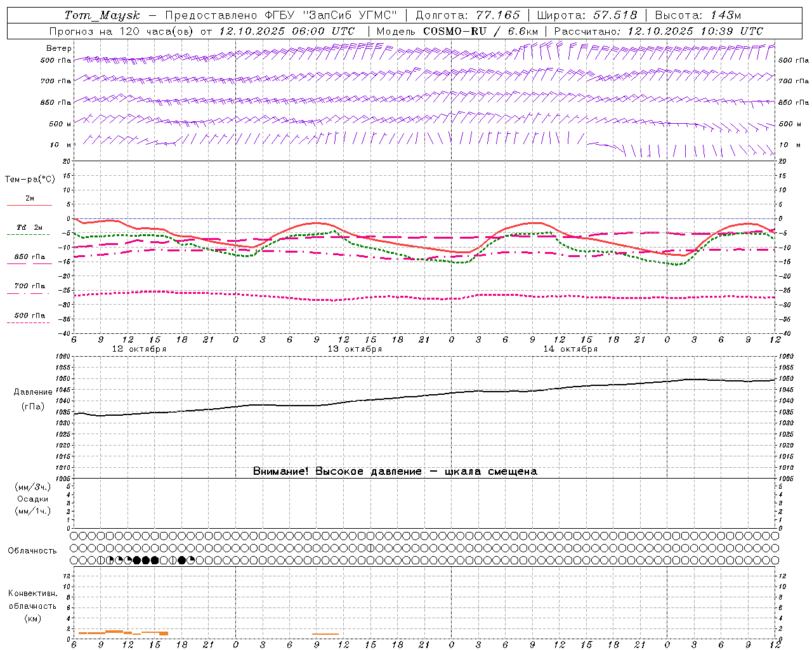Select the text 'Предоставлено ФГБУ "ЗапСиб УГМС"'
The width and height of the screenshot is (812, 650).
click(x=281, y=15)
